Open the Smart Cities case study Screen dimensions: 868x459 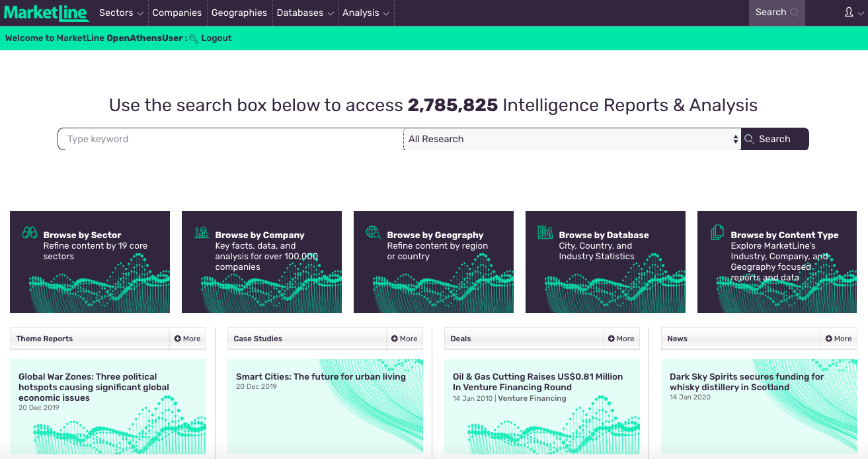(x=321, y=376)
